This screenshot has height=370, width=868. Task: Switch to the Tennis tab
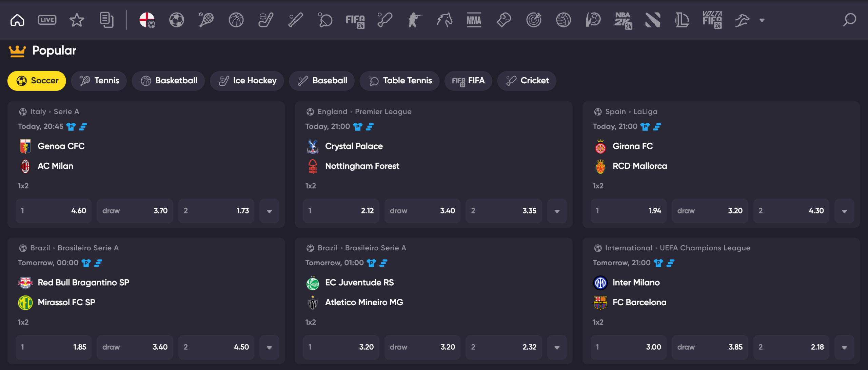[99, 81]
